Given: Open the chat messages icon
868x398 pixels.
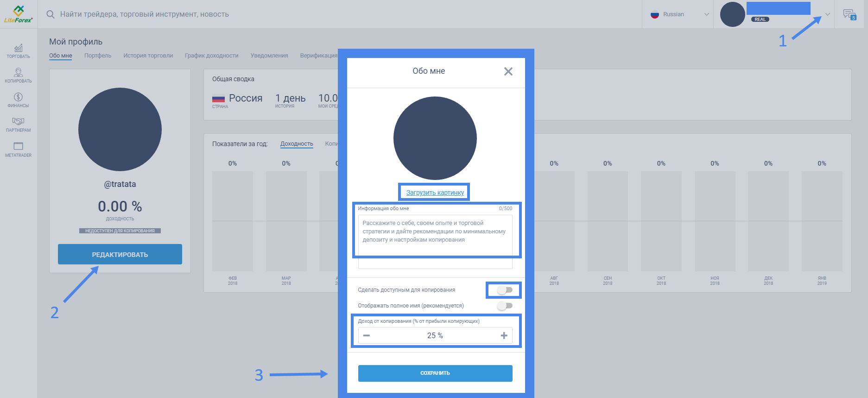Looking at the screenshot, I should (x=849, y=14).
